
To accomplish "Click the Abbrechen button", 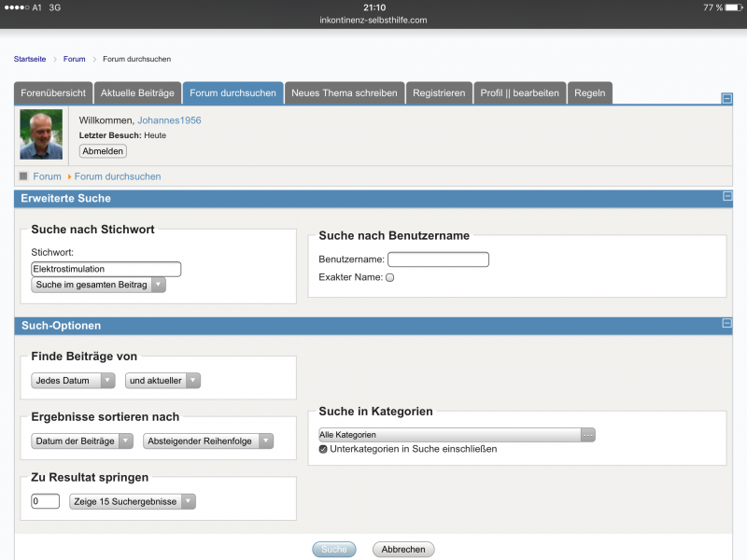I will click(403, 550).
